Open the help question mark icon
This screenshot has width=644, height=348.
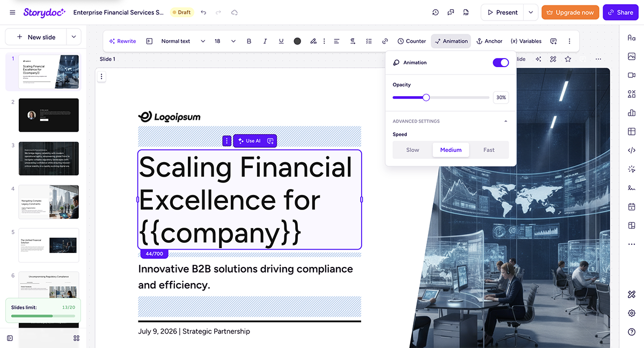[x=632, y=332]
